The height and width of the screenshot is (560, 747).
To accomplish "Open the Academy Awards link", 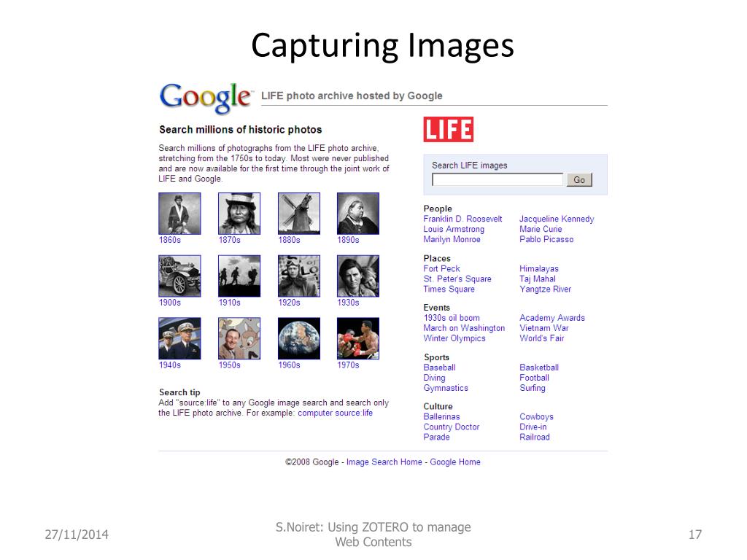I will 551,318.
